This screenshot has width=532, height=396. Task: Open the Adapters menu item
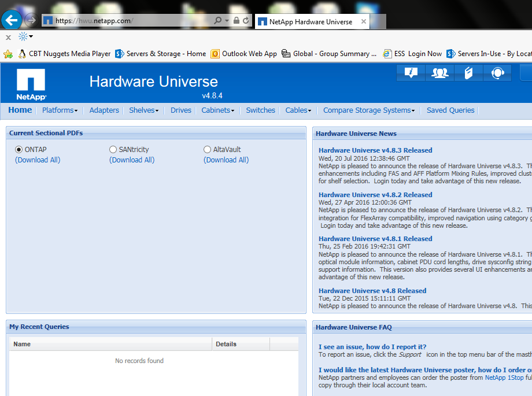point(104,110)
